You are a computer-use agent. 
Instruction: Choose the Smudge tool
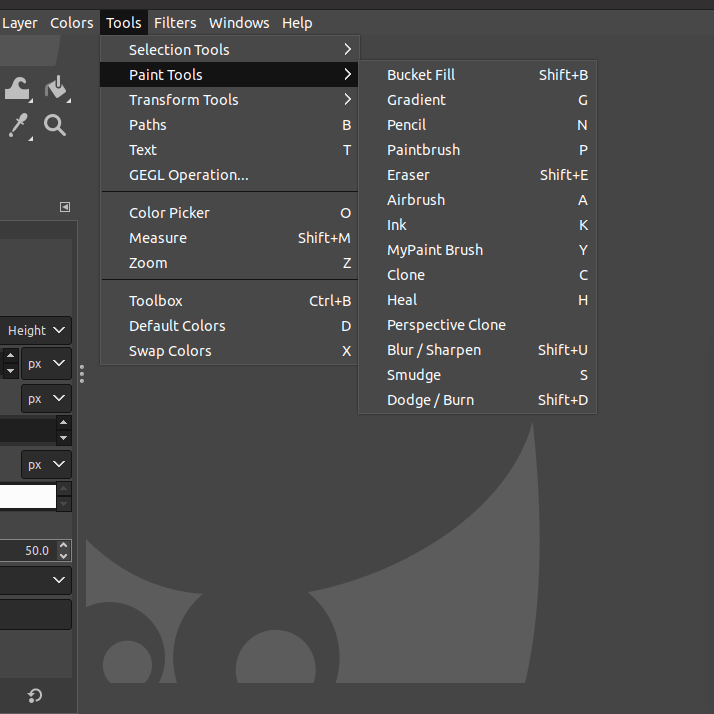click(478, 375)
